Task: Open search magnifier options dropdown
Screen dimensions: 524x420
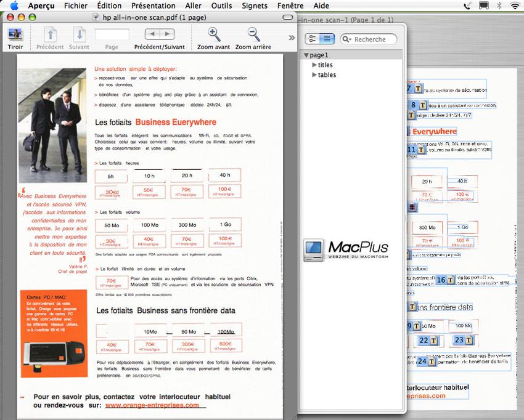Action: 347,39
